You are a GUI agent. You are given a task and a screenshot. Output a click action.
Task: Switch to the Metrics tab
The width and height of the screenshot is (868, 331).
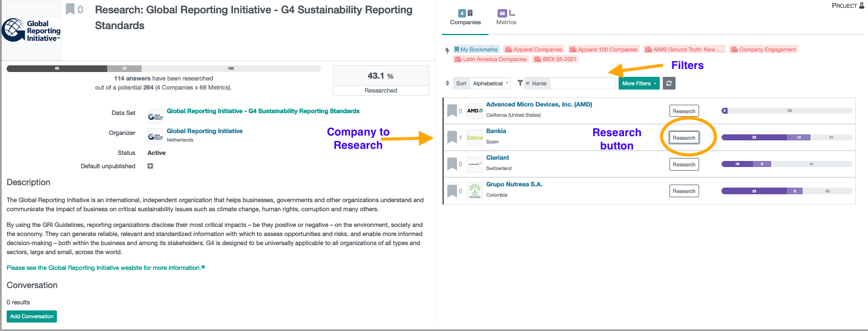[x=506, y=18]
